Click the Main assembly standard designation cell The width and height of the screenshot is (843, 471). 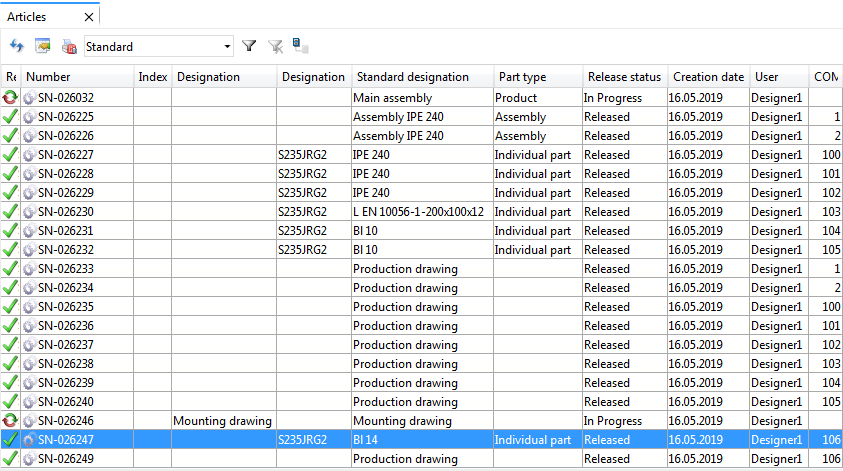tap(392, 98)
